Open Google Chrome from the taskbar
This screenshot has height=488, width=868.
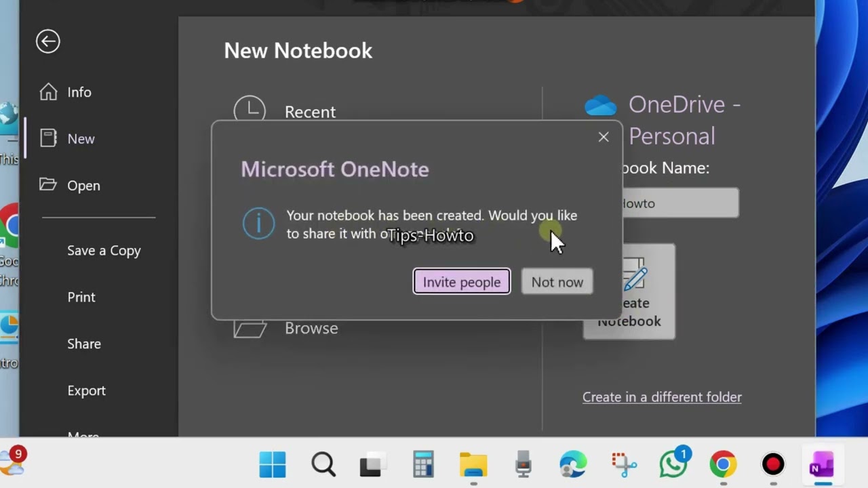pyautogui.click(x=724, y=465)
